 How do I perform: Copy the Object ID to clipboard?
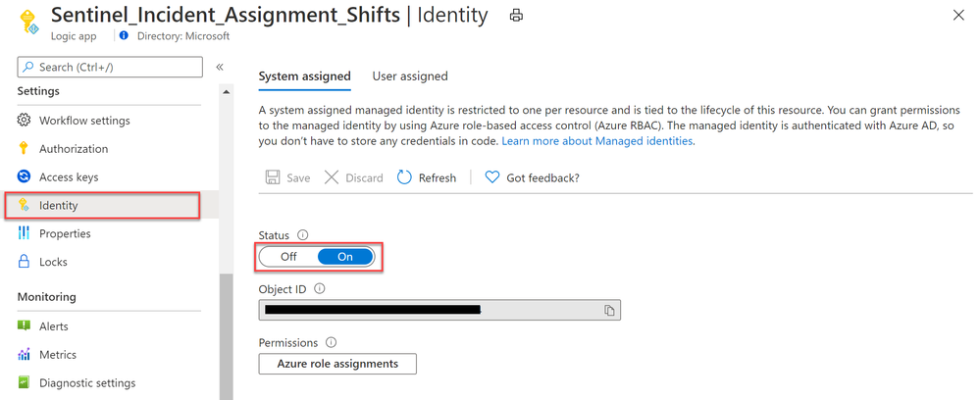pos(609,310)
